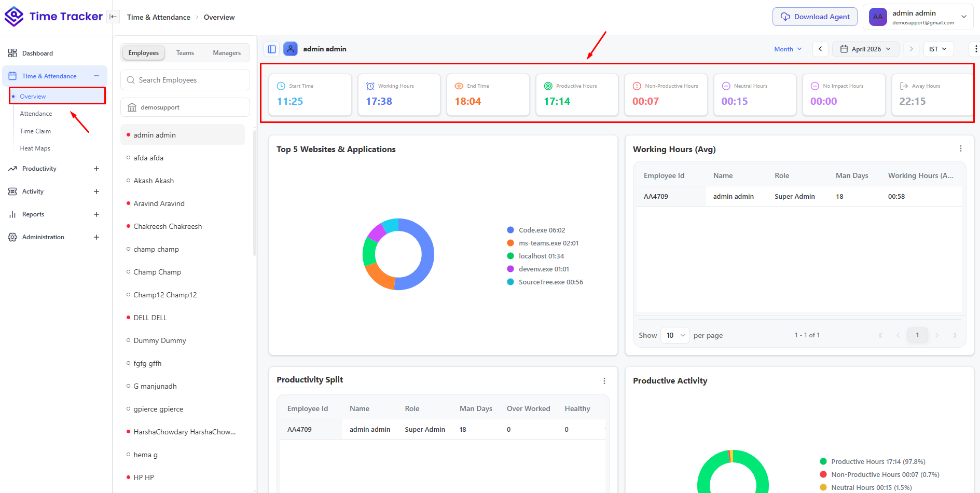This screenshot has width=980, height=493.
Task: Click the Reports bar chart icon
Action: click(x=12, y=214)
